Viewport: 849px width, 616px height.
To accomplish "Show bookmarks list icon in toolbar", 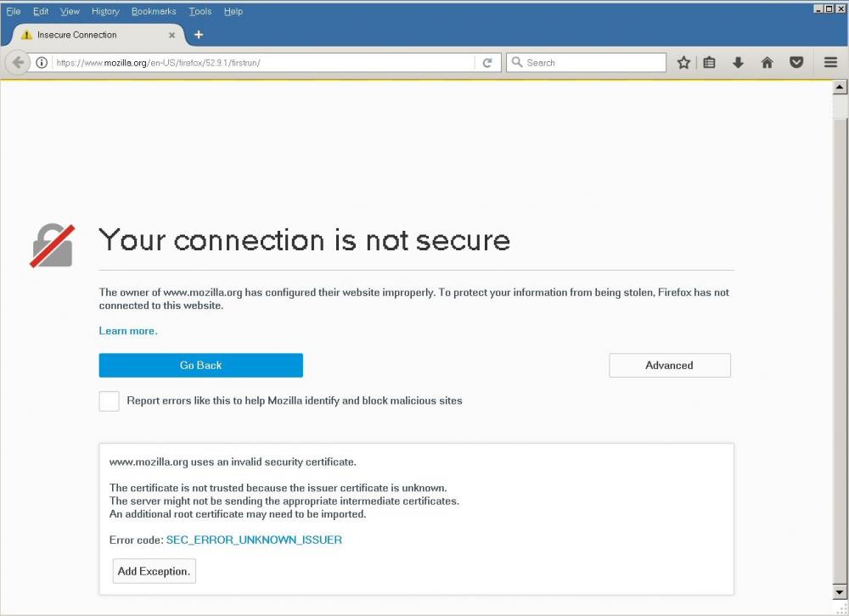I will point(710,63).
